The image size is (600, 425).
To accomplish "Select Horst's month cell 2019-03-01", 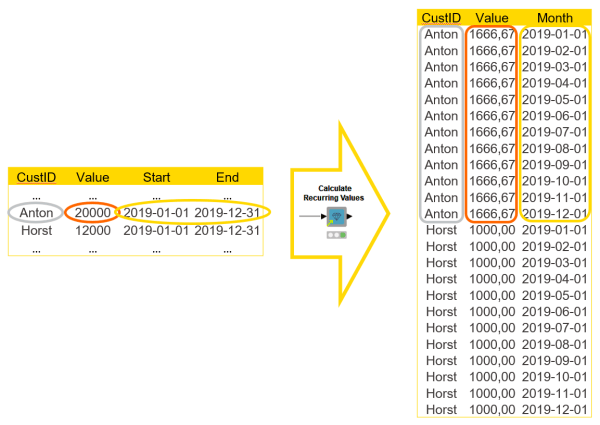I will coord(554,263).
